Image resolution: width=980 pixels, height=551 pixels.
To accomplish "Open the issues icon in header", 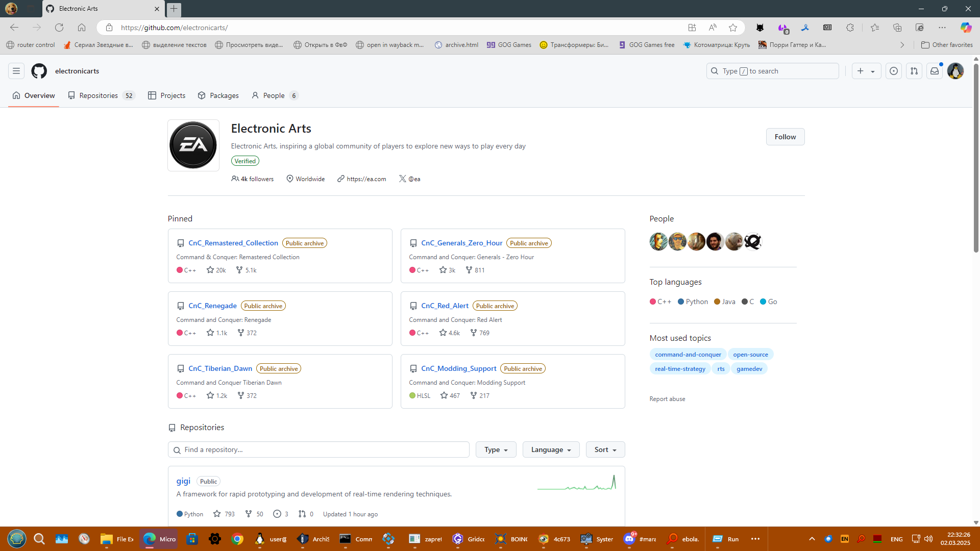I will point(893,71).
